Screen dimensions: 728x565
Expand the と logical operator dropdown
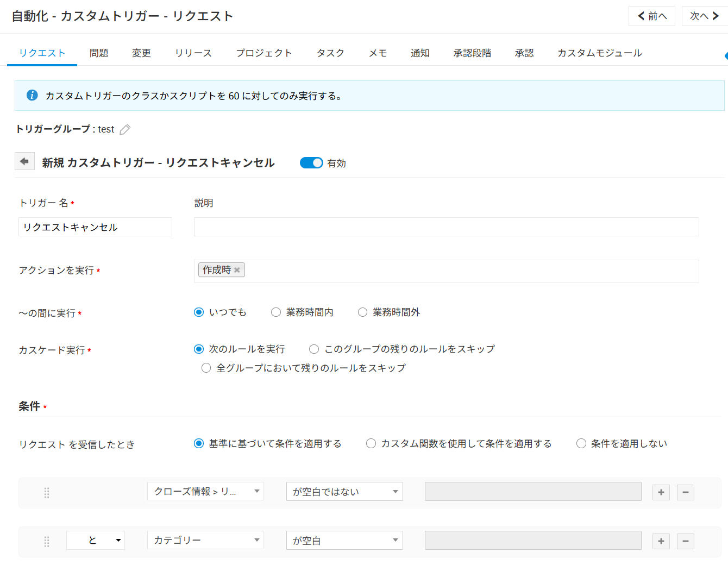[x=96, y=540]
